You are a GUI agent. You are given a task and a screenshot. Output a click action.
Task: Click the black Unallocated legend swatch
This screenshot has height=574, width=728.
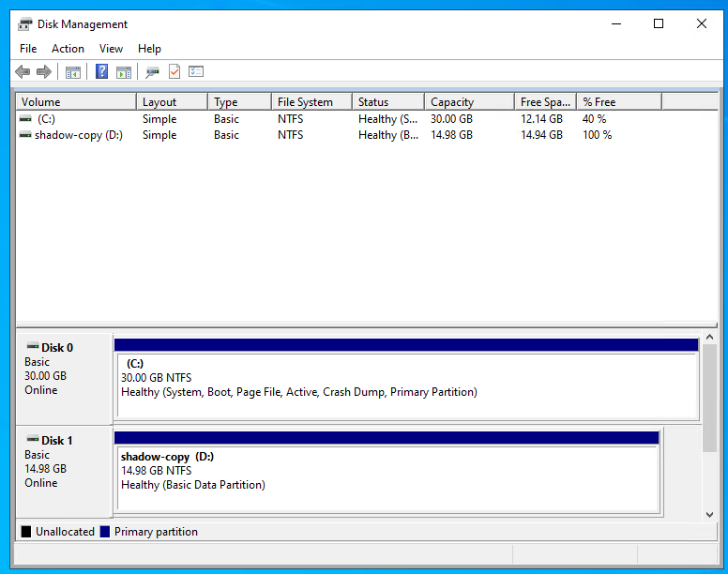click(x=26, y=531)
